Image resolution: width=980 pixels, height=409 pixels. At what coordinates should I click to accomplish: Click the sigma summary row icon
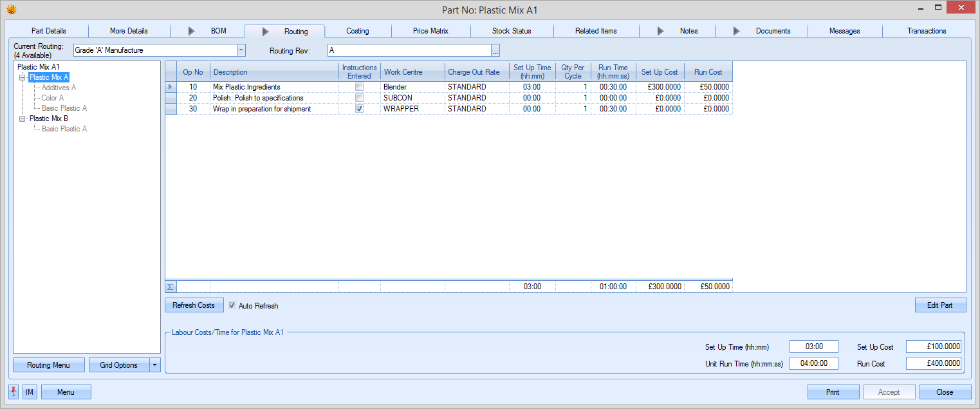(171, 287)
